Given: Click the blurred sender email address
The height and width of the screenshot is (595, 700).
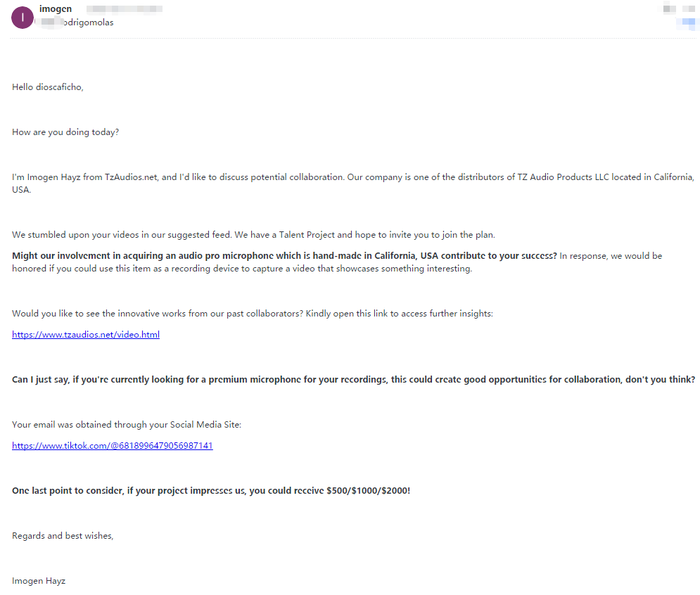Looking at the screenshot, I should click(x=124, y=9).
